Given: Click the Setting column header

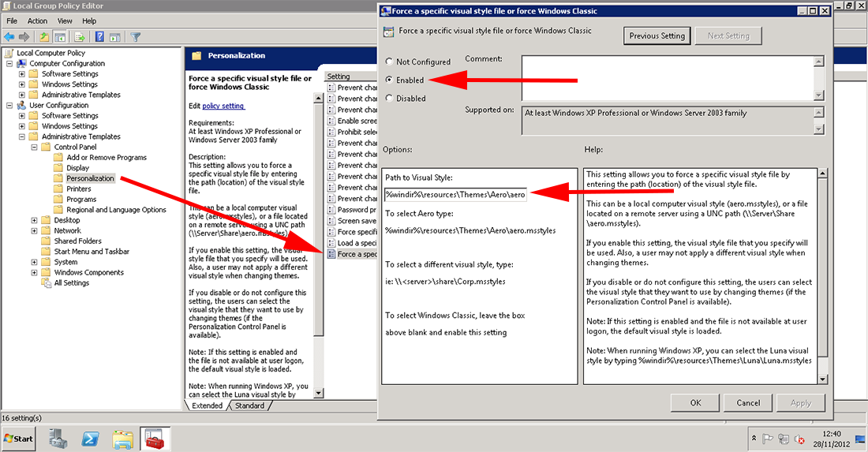Looking at the screenshot, I should coord(351,77).
